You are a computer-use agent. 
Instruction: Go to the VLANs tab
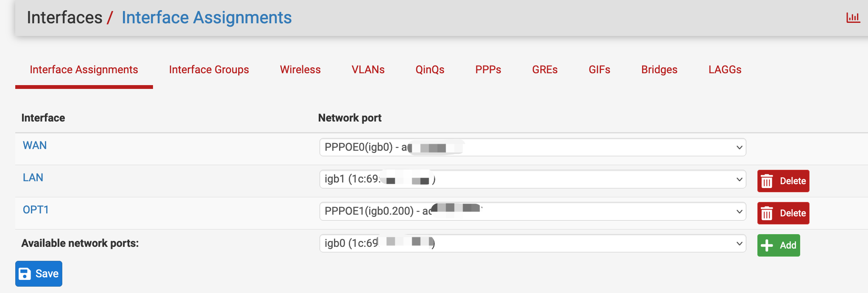coord(368,70)
